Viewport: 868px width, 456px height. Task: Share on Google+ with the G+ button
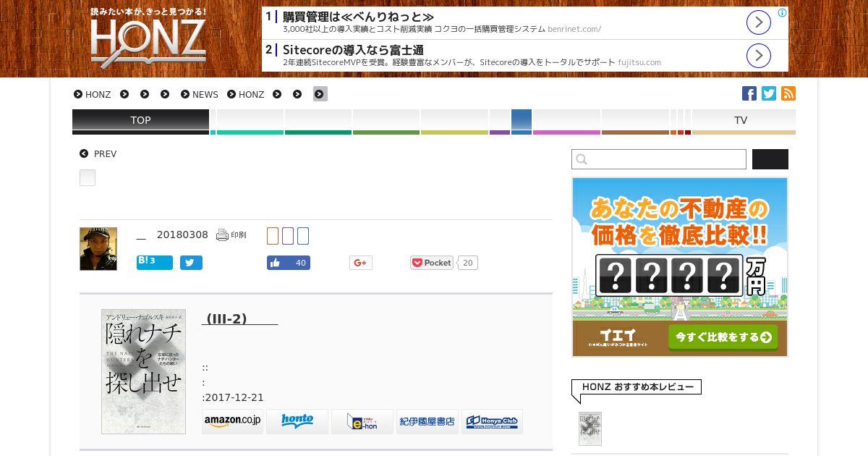pyautogui.click(x=360, y=263)
